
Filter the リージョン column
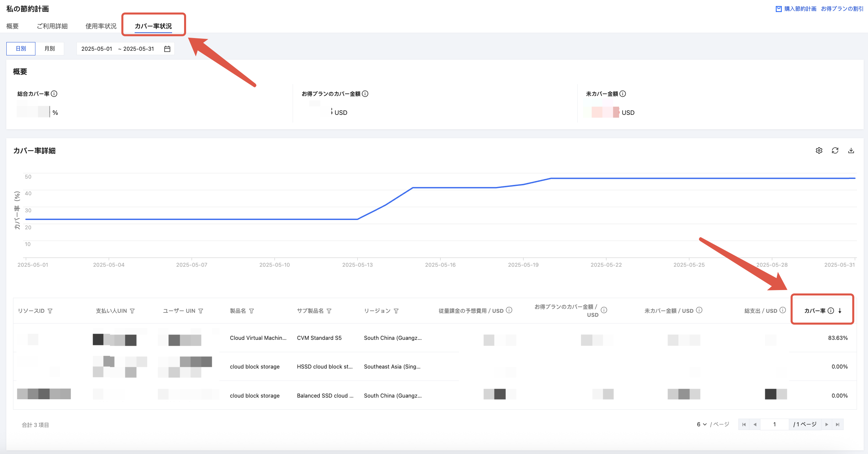(396, 311)
